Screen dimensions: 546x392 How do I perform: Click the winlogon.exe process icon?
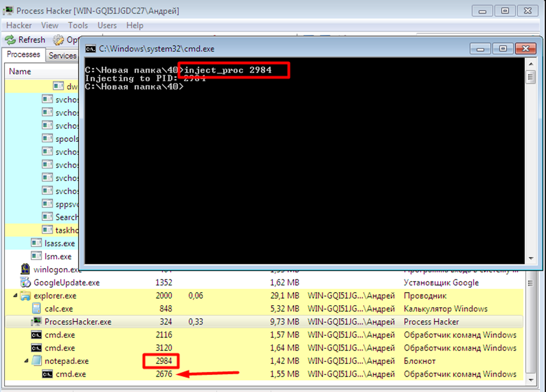tap(25, 269)
